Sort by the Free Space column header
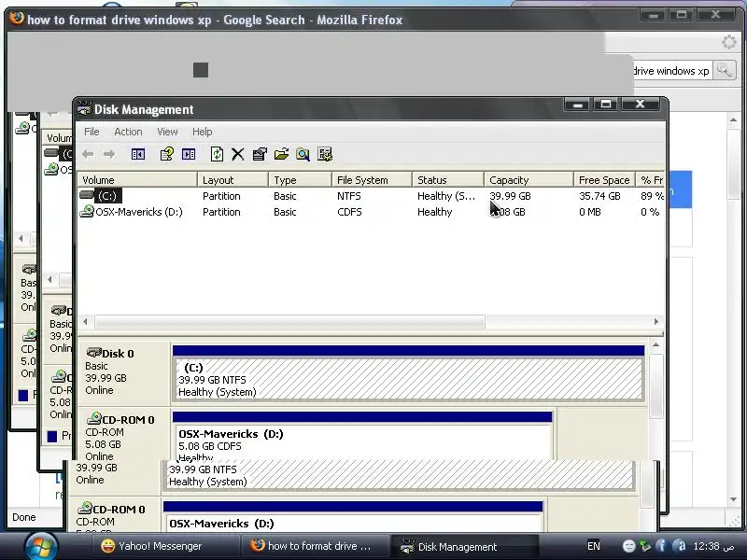This screenshot has width=747, height=560. pos(604,180)
